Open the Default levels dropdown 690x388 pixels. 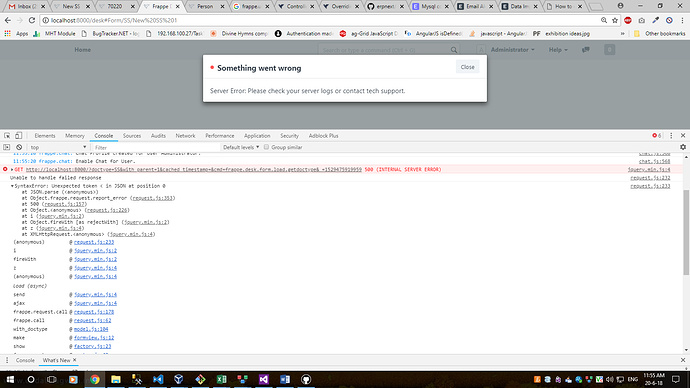pos(241,147)
